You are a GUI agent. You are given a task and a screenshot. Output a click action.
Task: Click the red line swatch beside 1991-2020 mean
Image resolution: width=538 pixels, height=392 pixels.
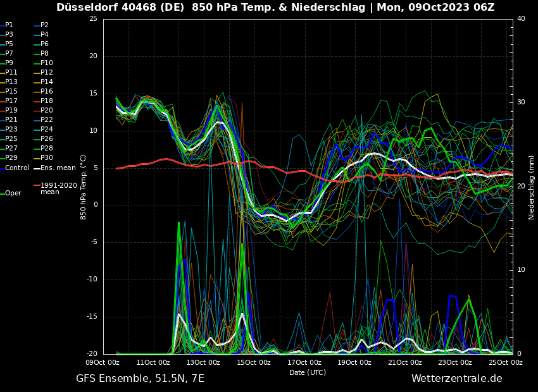click(x=36, y=186)
